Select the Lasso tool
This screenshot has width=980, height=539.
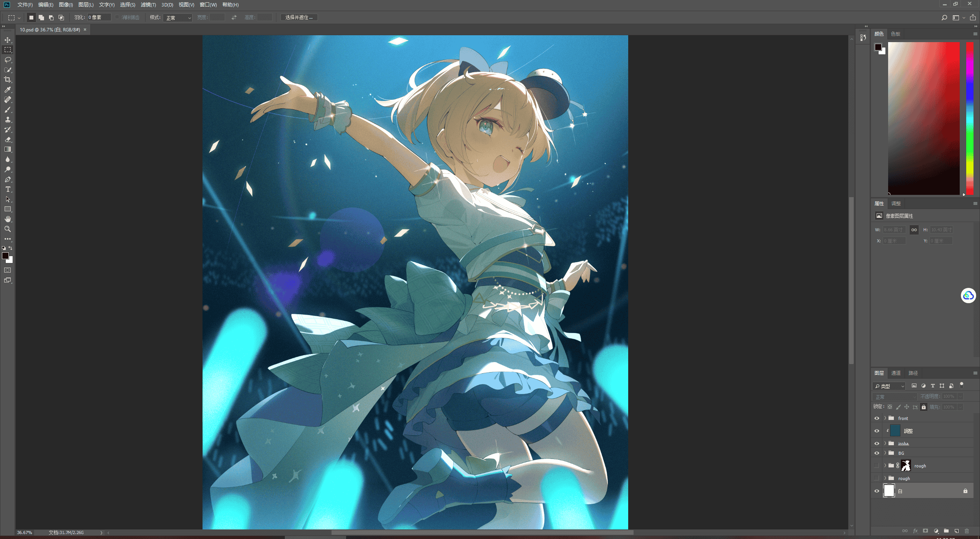point(8,60)
